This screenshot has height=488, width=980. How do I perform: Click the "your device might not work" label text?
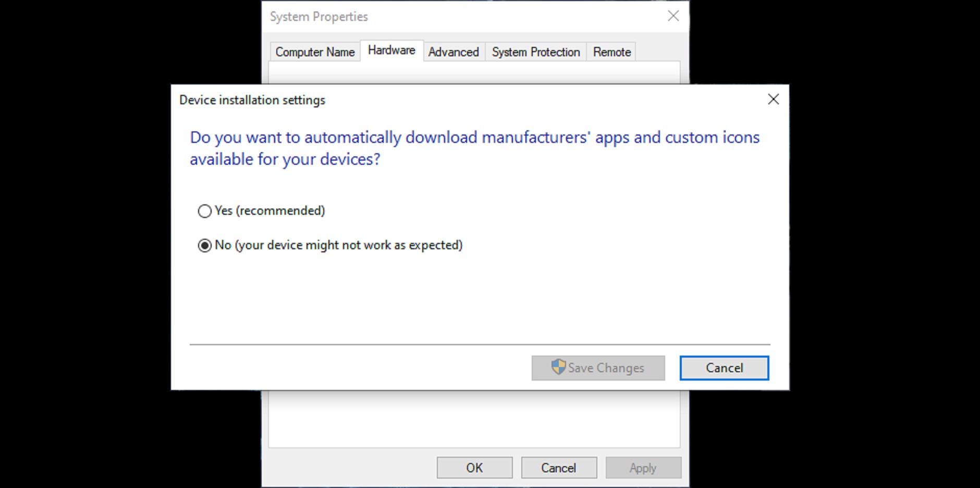[x=348, y=245]
